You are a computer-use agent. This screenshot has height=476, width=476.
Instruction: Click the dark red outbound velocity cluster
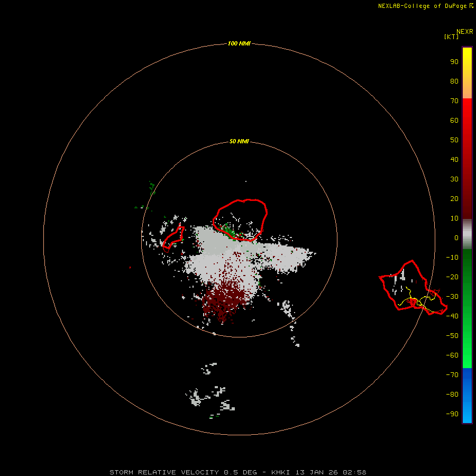point(225,300)
